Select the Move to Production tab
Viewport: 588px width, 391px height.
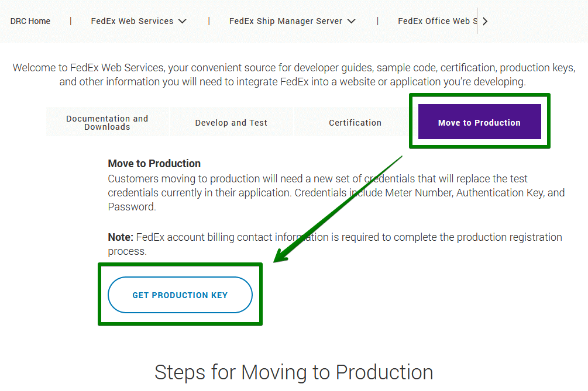pyautogui.click(x=479, y=123)
